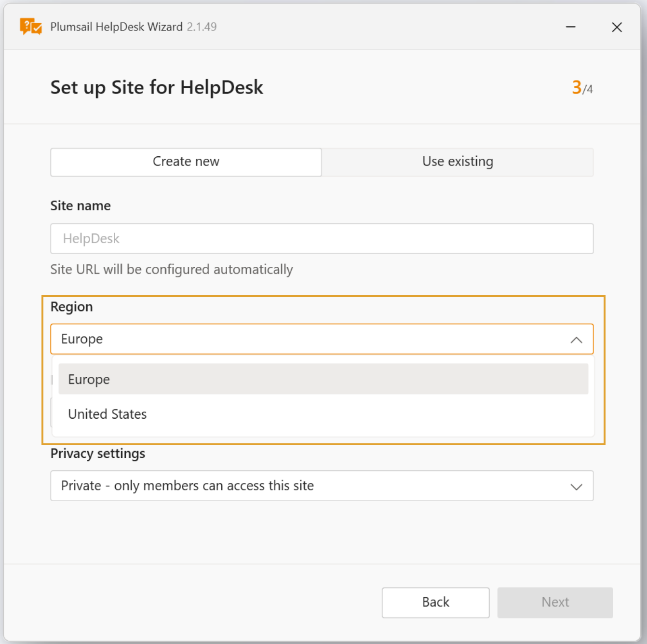Viewport: 647px width, 644px height.
Task: Click the Next button
Action: 555,602
